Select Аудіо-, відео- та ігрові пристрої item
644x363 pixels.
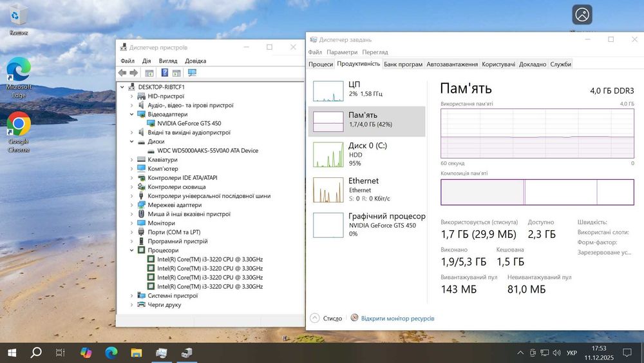[191, 105]
